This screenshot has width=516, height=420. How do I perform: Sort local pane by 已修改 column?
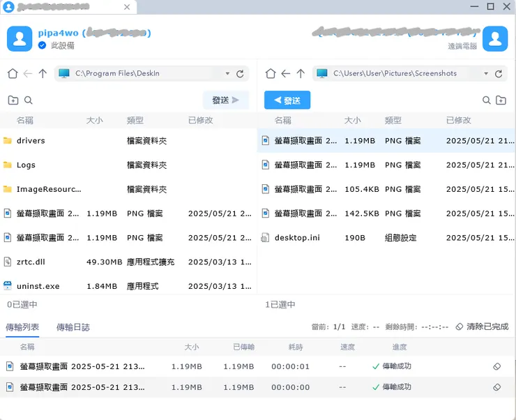coord(201,121)
